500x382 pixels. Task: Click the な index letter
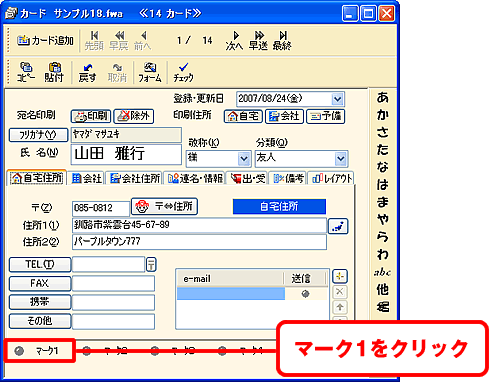tap(383, 167)
